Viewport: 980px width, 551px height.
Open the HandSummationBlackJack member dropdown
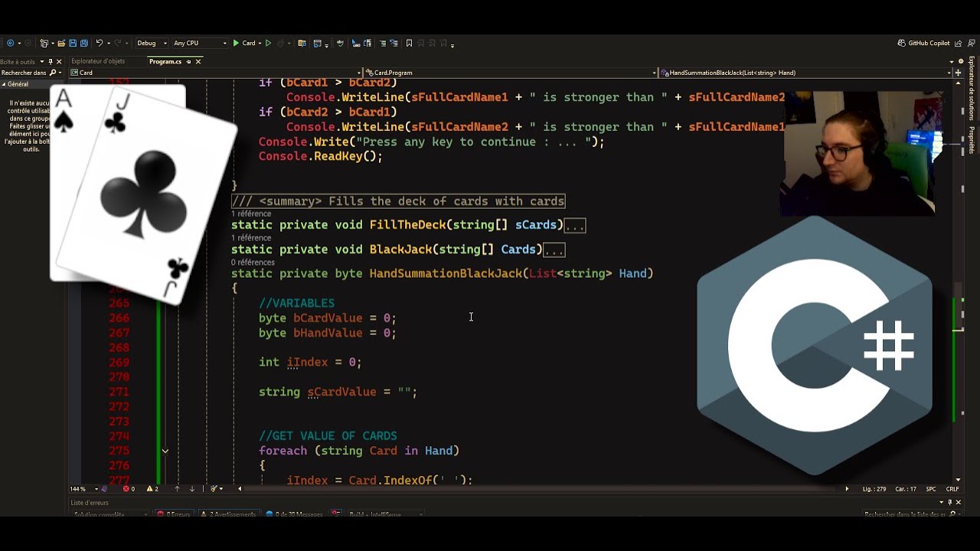(x=805, y=73)
